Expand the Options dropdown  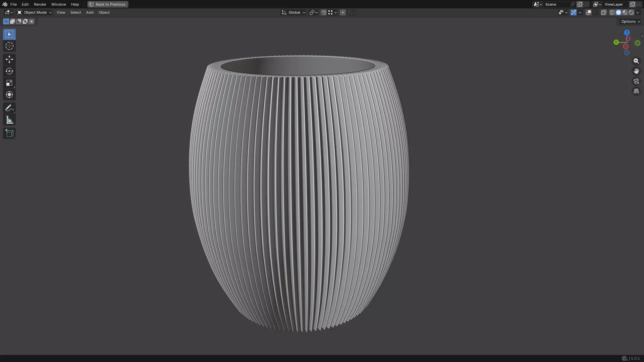tap(630, 21)
